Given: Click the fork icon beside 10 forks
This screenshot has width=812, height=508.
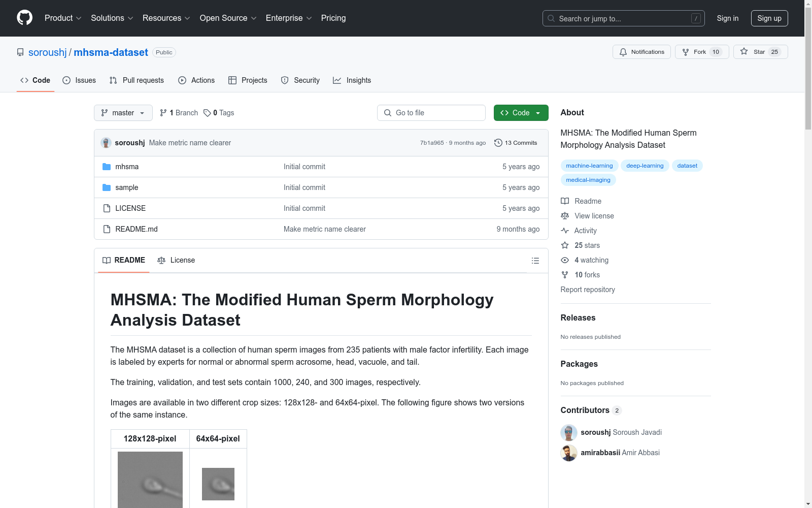Looking at the screenshot, I should pos(565,275).
